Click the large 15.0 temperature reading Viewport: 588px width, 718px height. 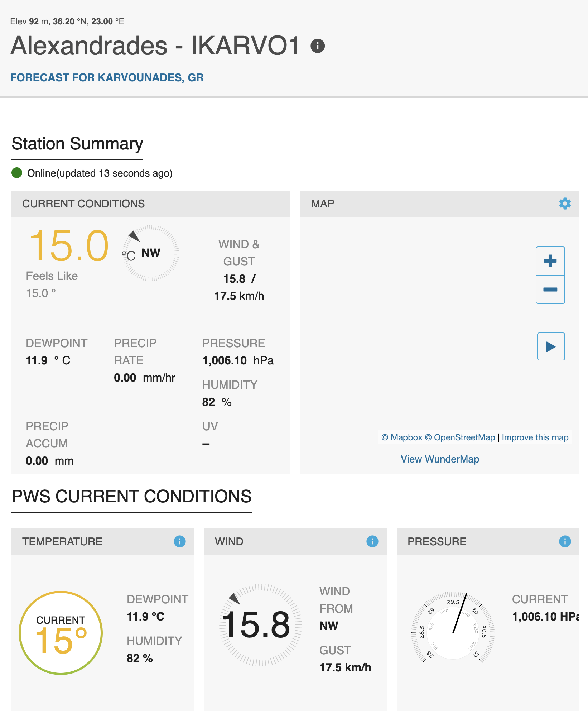(68, 246)
